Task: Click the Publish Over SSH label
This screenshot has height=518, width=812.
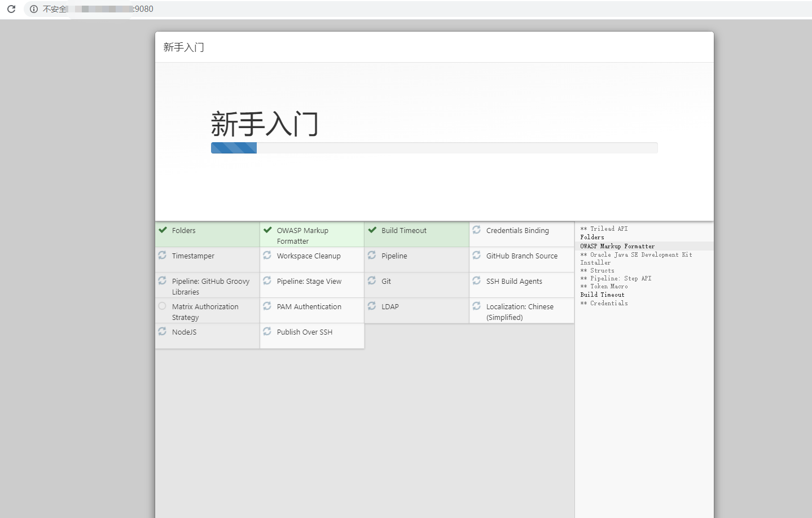Action: (305, 332)
